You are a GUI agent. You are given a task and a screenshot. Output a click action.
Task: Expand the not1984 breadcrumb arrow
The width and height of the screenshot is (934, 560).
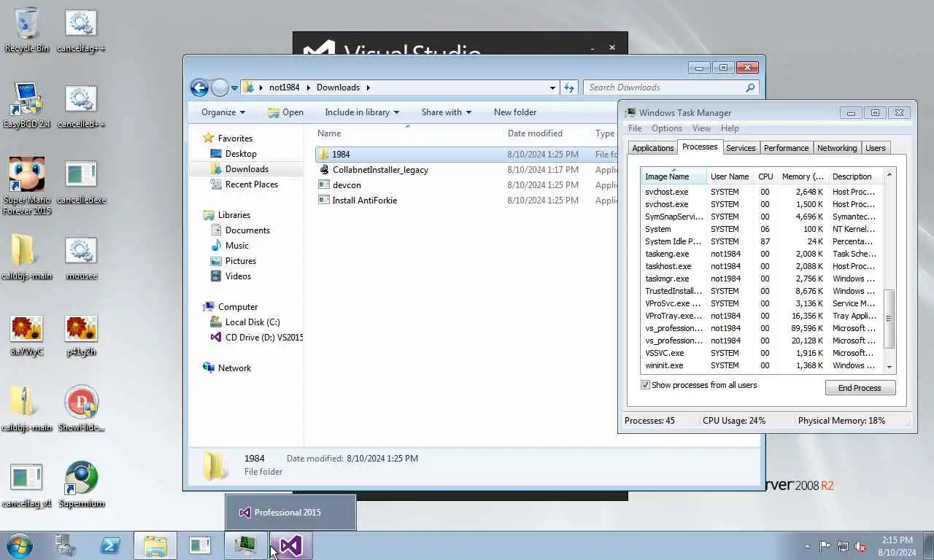[308, 87]
